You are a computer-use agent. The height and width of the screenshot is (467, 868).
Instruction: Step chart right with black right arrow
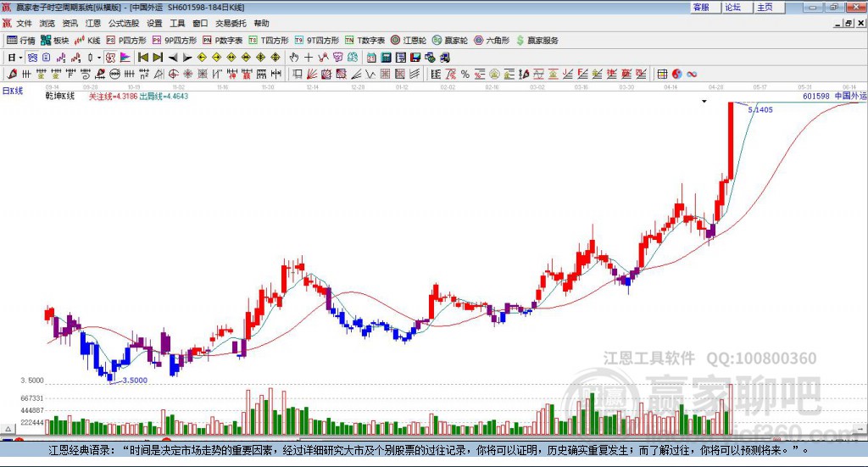(187, 58)
